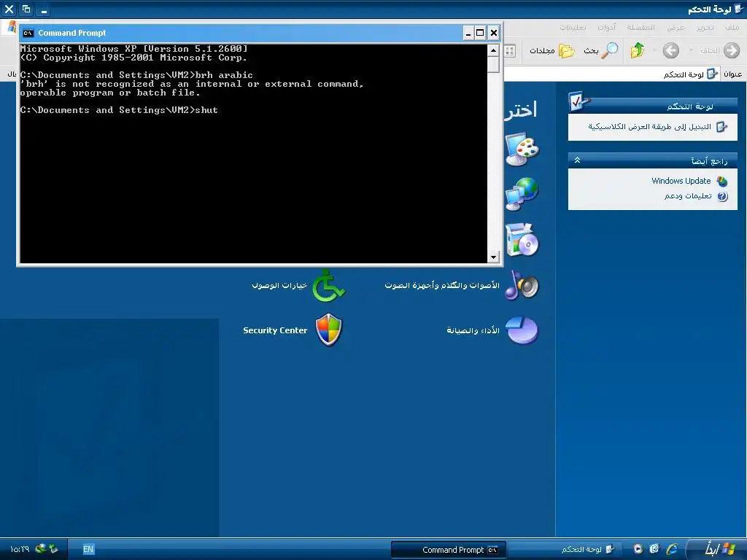The image size is (747, 560).
Task: Restore the outer window with the overlap icon
Action: click(26, 9)
